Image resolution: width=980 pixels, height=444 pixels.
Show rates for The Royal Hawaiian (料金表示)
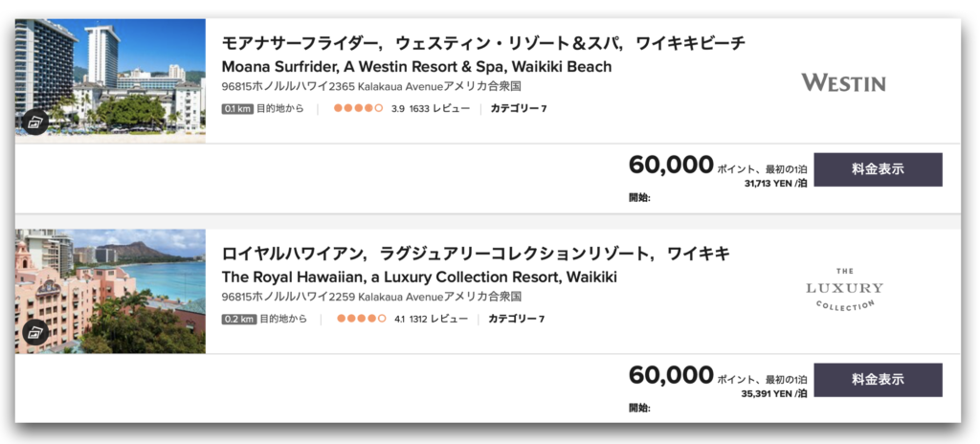click(878, 380)
